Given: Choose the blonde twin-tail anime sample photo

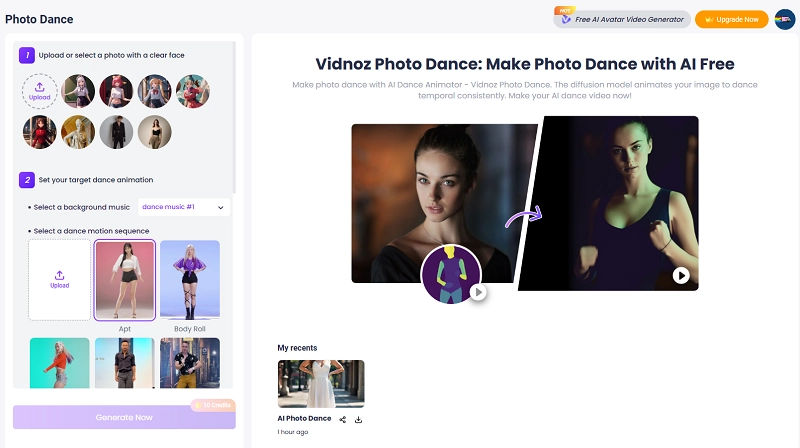Looking at the screenshot, I should coord(155,91).
